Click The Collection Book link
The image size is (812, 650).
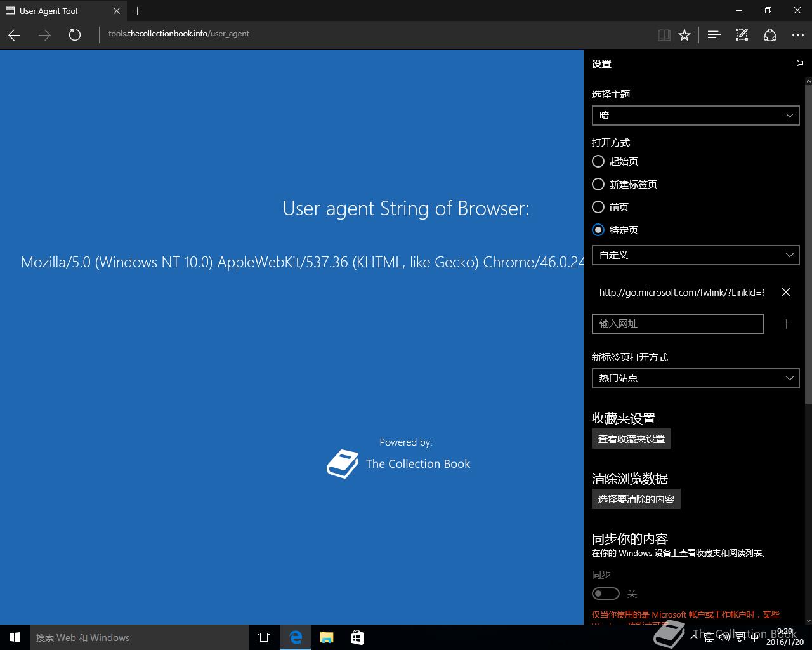click(418, 464)
